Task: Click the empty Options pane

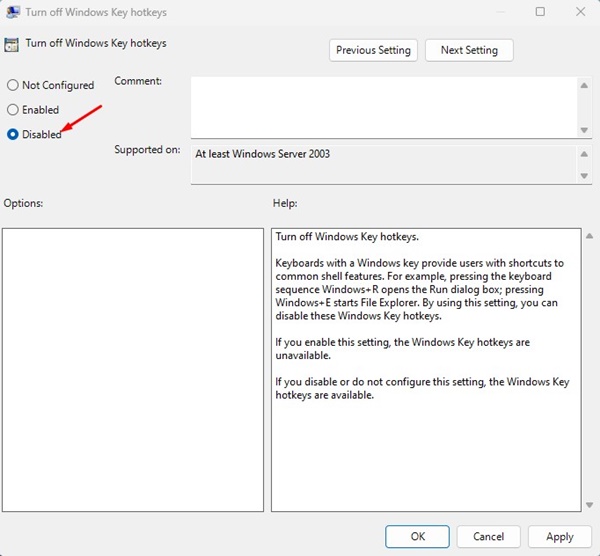Action: click(x=133, y=370)
